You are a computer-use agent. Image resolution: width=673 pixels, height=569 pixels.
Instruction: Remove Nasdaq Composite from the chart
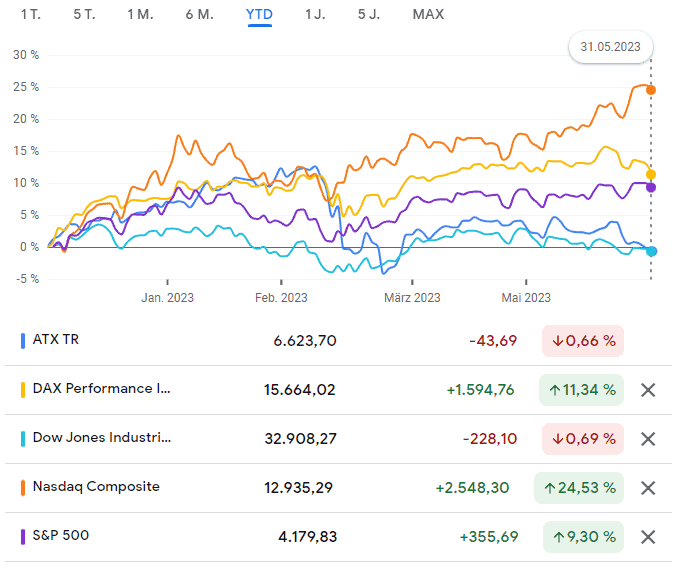tap(647, 488)
